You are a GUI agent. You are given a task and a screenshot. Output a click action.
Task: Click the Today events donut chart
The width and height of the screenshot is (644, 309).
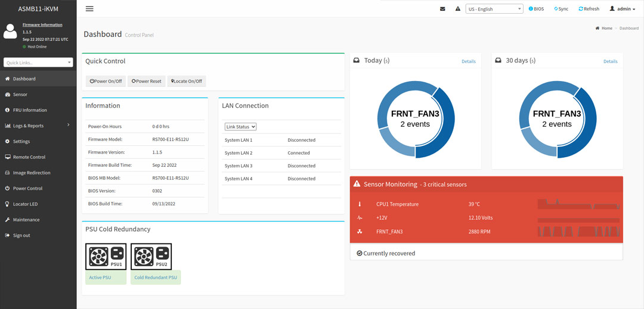(x=416, y=119)
